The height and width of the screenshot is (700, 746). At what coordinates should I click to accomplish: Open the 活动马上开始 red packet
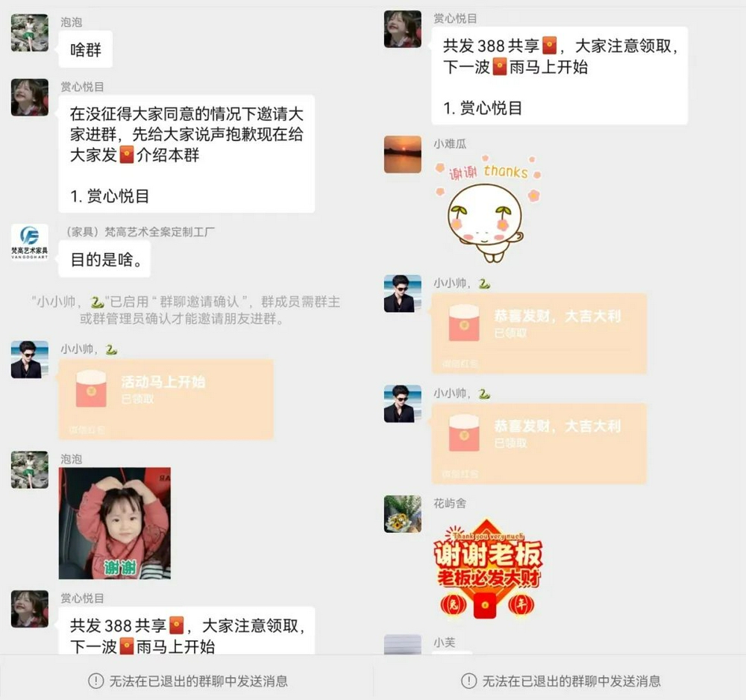pyautogui.click(x=166, y=399)
